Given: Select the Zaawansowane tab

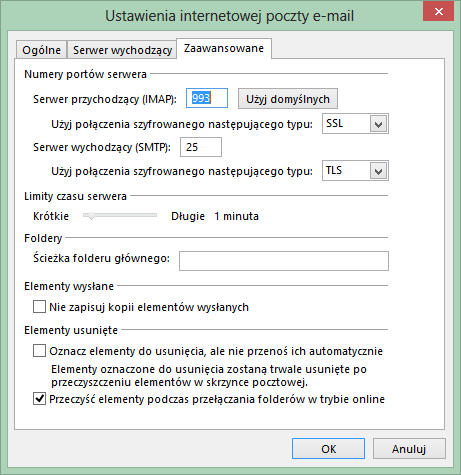Looking at the screenshot, I should pyautogui.click(x=224, y=48).
